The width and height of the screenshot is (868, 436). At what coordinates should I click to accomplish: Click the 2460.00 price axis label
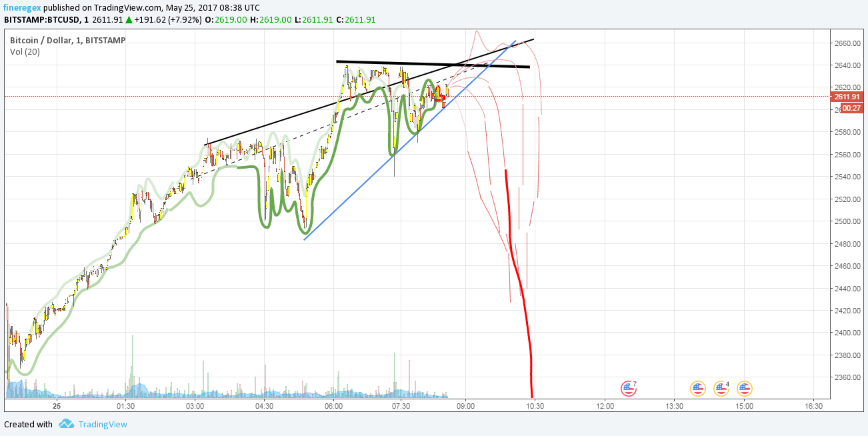coord(847,266)
